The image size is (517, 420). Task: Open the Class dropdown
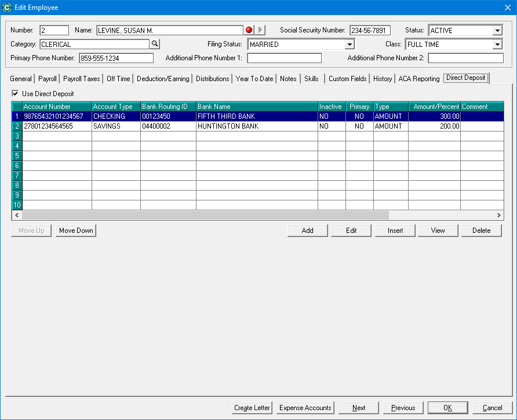click(497, 44)
